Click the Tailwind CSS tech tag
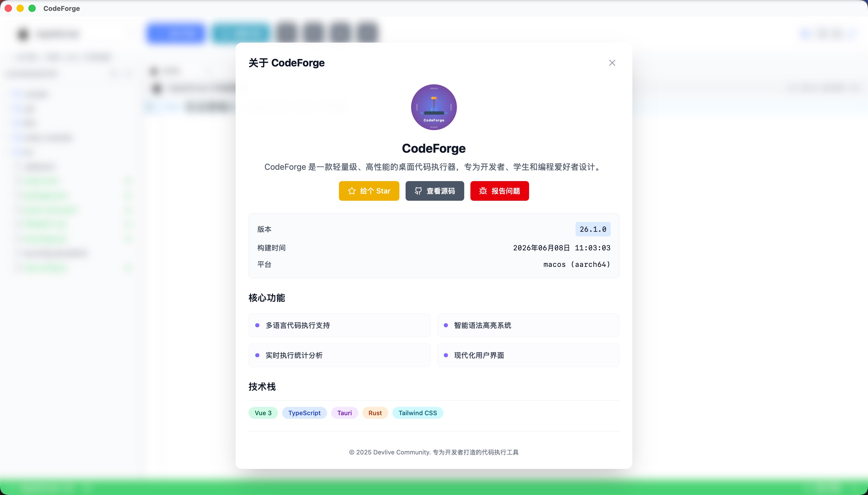Screen dimensions: 868x495 coord(417,413)
